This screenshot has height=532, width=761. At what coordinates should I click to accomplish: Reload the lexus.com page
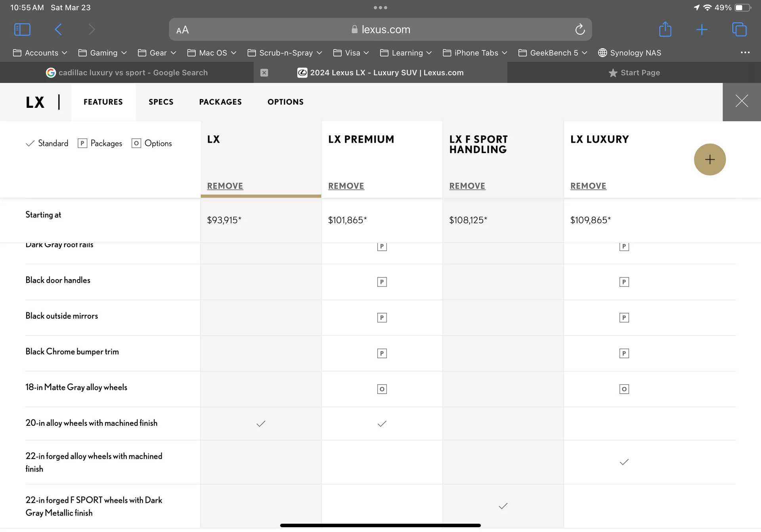coord(580,29)
